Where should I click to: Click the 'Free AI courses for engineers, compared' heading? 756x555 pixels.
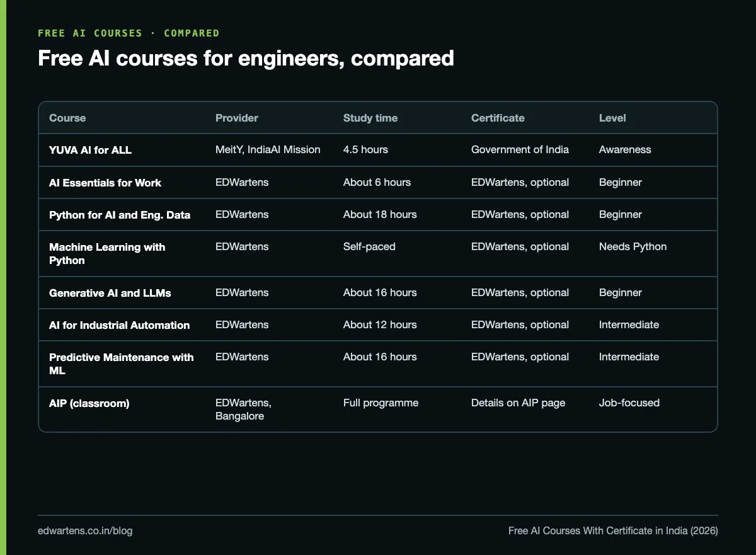coord(246,58)
